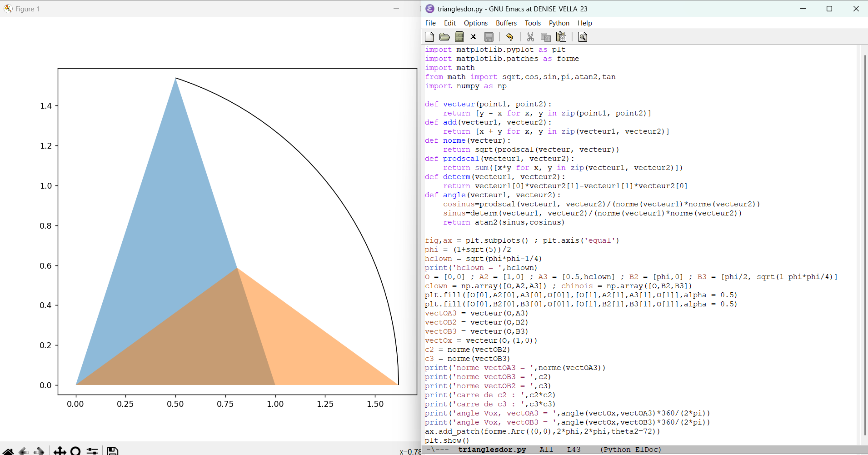Toggle the Zoom to rectangle tool

tap(75, 451)
